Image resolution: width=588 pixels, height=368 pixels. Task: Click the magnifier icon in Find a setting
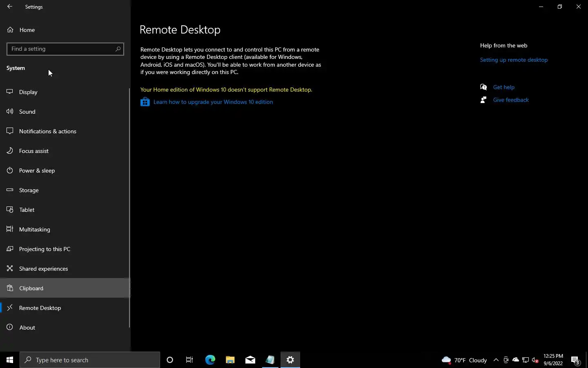118,49
